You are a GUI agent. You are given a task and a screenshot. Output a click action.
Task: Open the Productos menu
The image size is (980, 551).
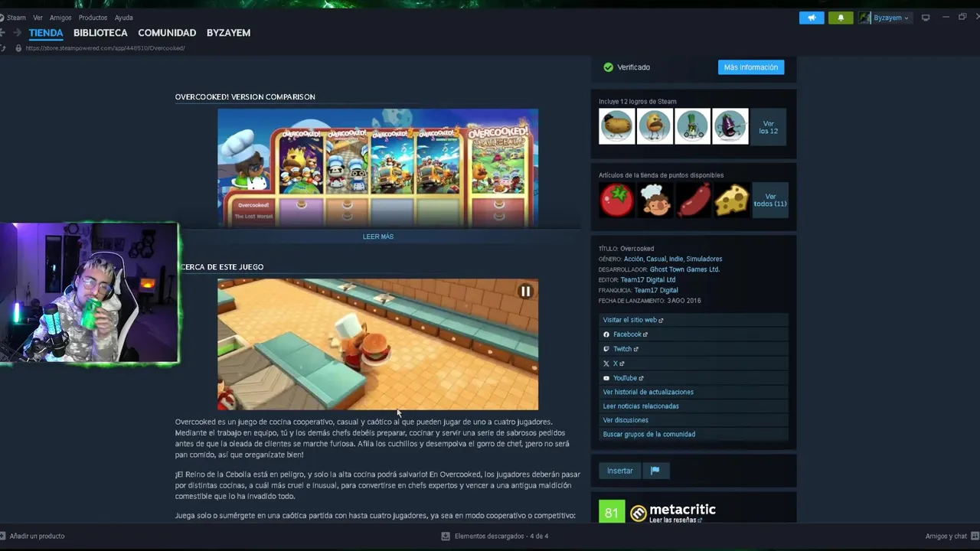93,18
